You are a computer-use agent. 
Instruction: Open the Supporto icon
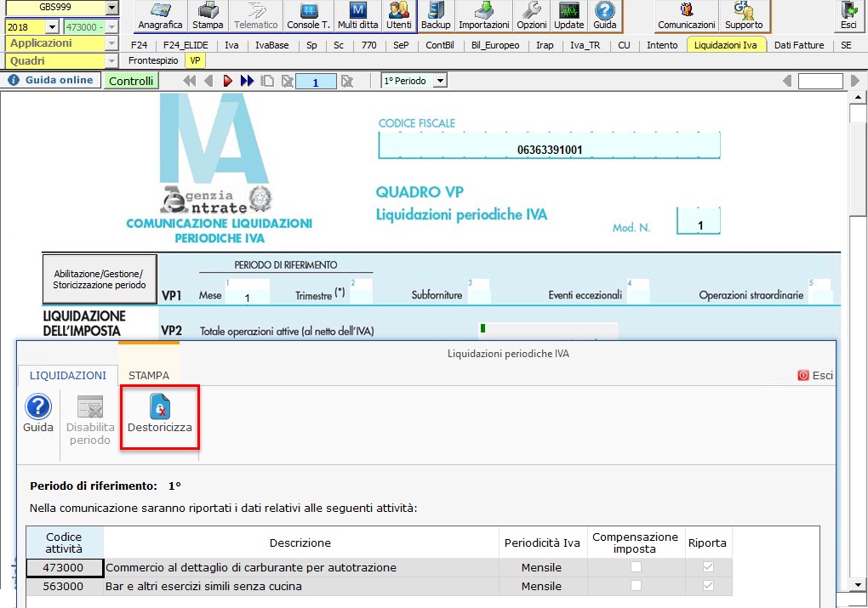coord(744,16)
